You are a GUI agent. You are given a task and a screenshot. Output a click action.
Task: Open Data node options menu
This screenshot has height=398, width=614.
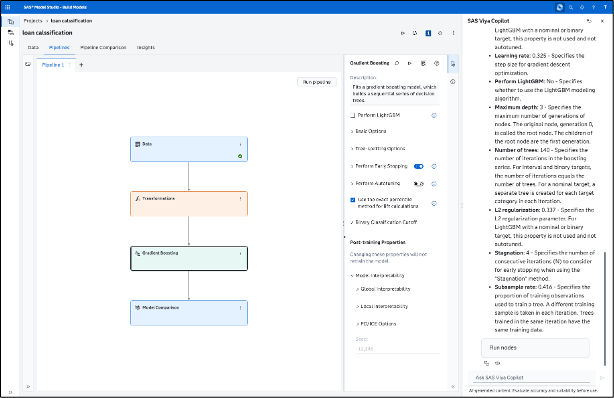coord(240,145)
